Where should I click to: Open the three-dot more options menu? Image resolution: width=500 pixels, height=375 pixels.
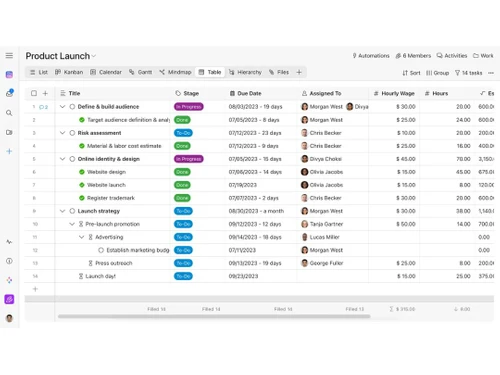coord(491,73)
